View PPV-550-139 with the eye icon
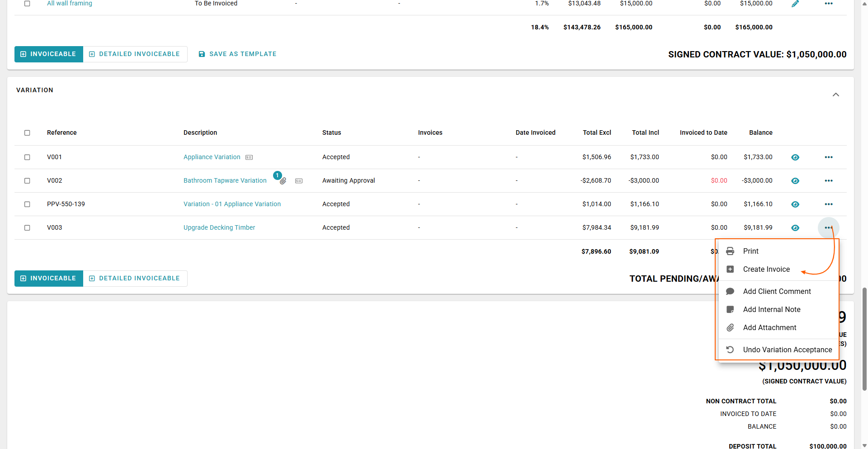Screen dimensions: 868x449 (x=795, y=204)
